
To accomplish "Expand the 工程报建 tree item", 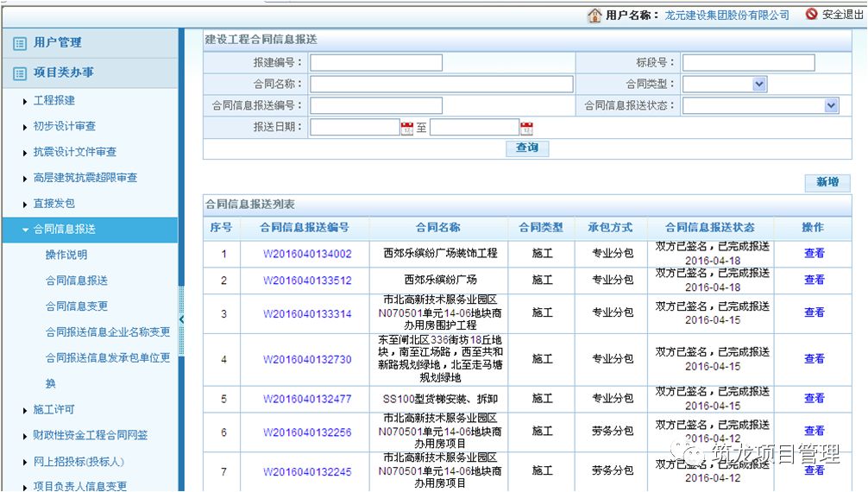I will [25, 101].
